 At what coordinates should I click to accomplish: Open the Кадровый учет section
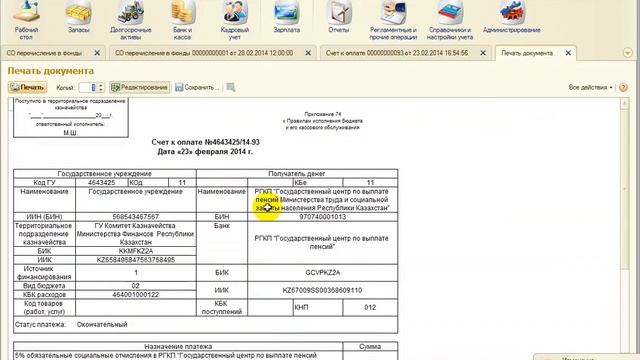pos(235,20)
